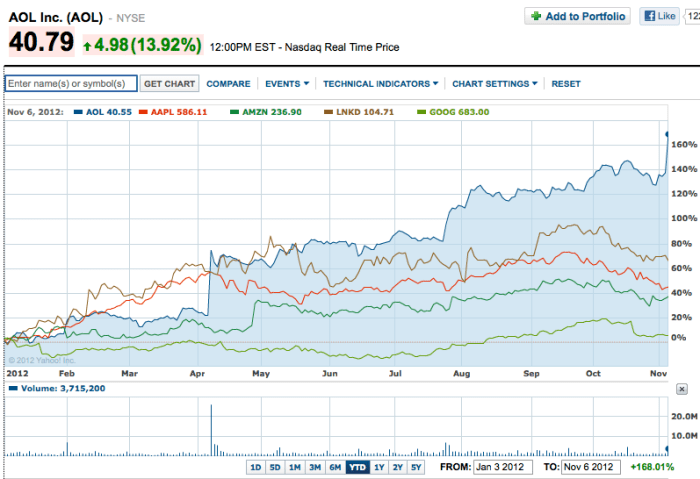Viewport: 700px width, 479px height.
Task: Open the CHART SETTINGS dropdown
Action: [x=494, y=84]
